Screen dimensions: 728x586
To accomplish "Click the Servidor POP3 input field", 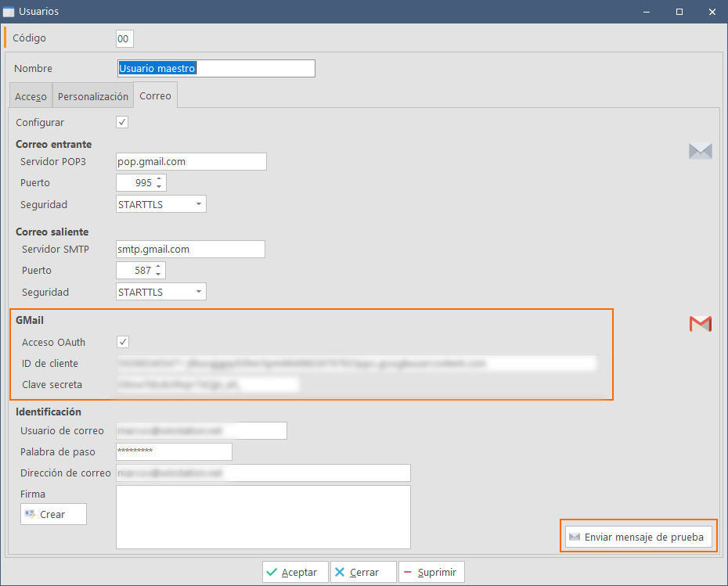I will point(191,161).
